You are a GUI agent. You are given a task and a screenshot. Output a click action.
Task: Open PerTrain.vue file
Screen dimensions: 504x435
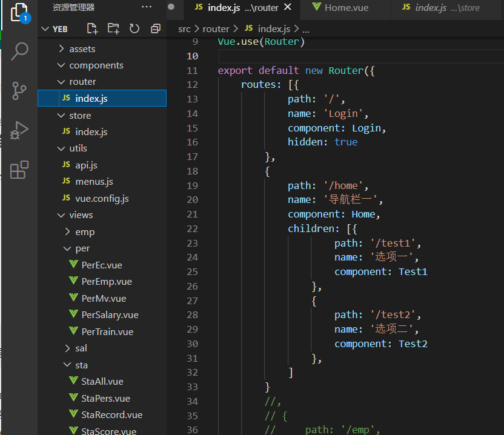(102, 331)
